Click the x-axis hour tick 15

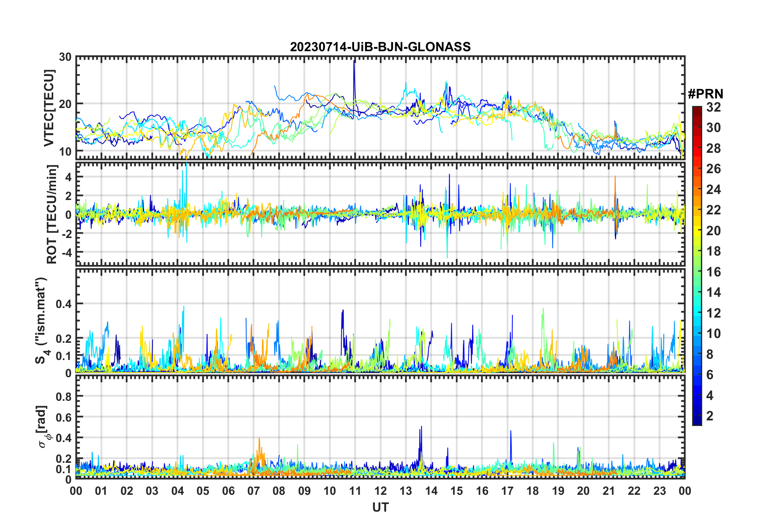point(457,491)
